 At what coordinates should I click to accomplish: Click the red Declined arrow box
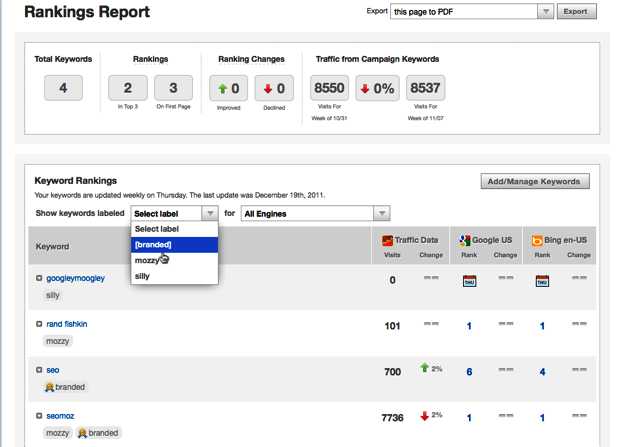tap(274, 88)
